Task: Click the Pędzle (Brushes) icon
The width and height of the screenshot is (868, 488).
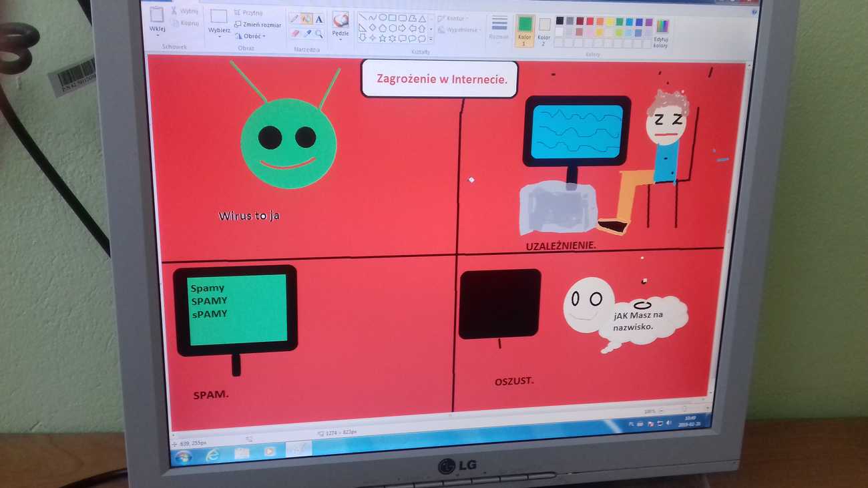Action: tap(341, 19)
